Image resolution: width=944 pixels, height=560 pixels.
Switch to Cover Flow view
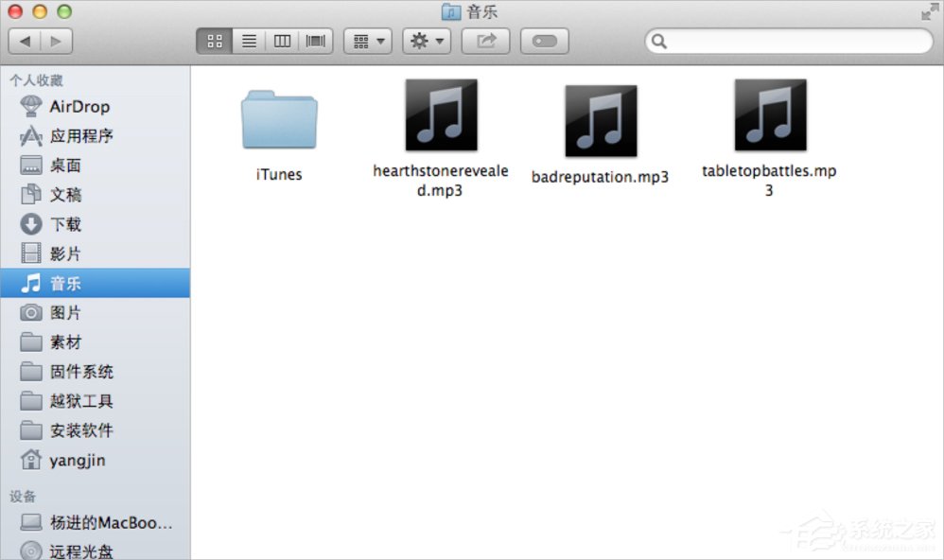point(315,41)
